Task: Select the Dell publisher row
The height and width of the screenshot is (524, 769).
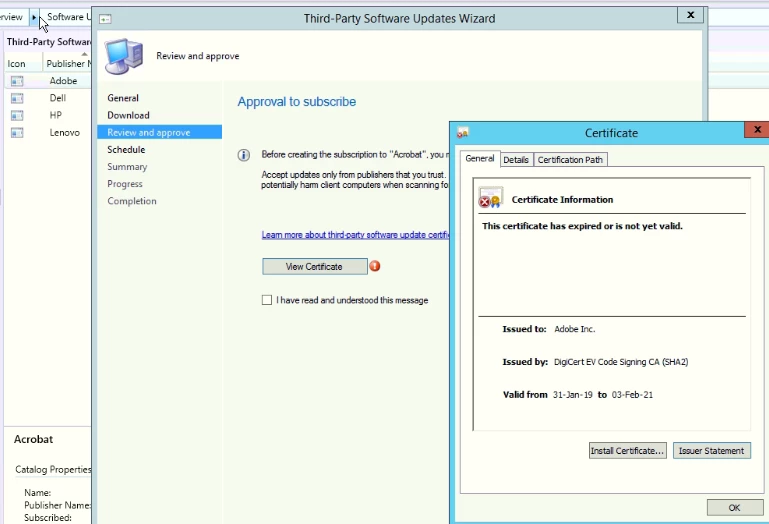Action: click(48, 98)
